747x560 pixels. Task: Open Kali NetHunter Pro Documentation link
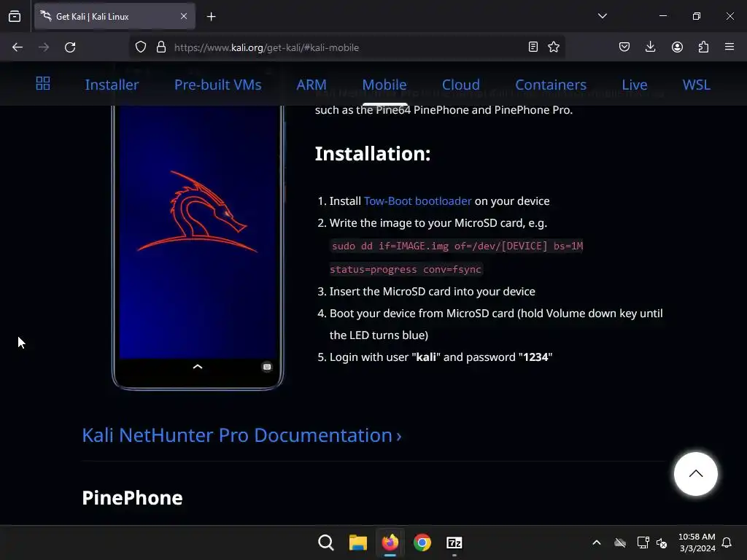coord(241,435)
